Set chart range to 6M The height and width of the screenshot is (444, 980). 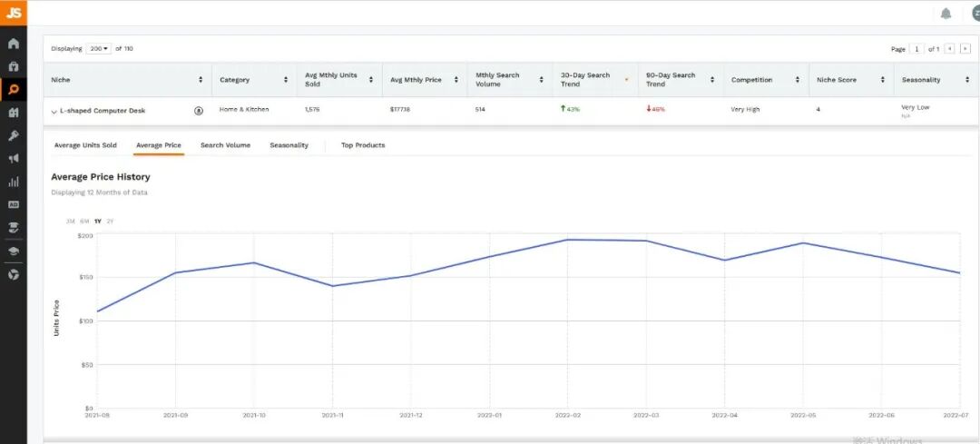(x=84, y=222)
